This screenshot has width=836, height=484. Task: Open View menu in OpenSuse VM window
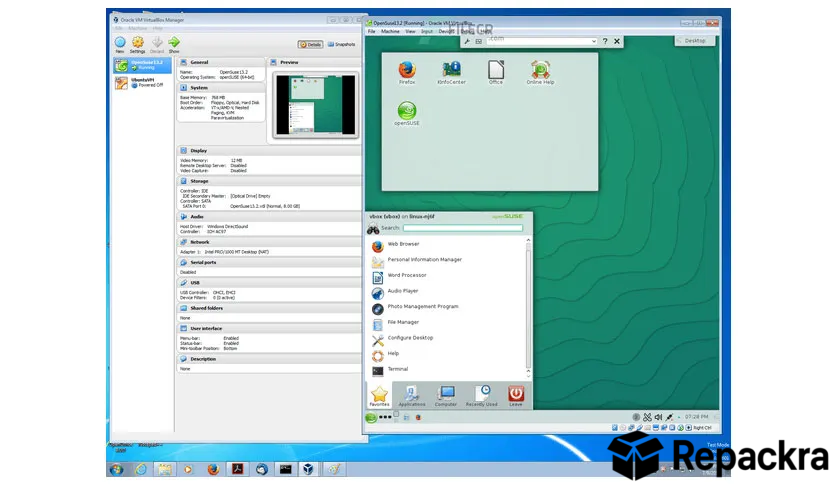411,31
